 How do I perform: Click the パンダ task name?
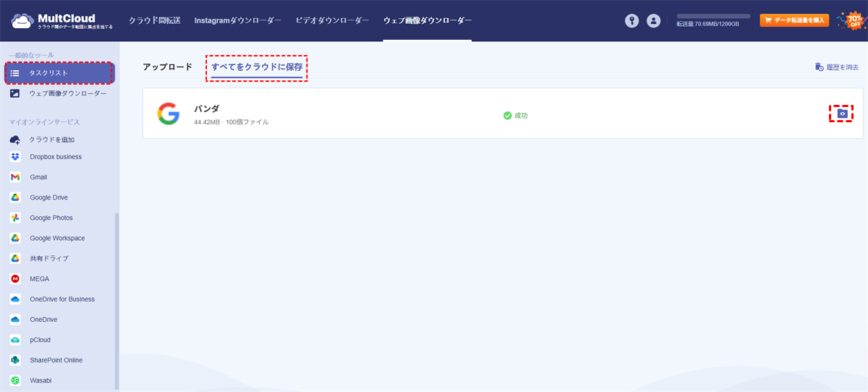pos(207,108)
